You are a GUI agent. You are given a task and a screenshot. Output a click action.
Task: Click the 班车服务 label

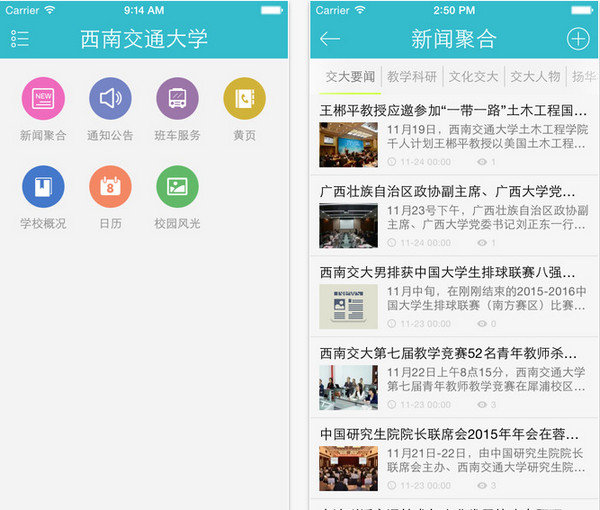pos(177,135)
